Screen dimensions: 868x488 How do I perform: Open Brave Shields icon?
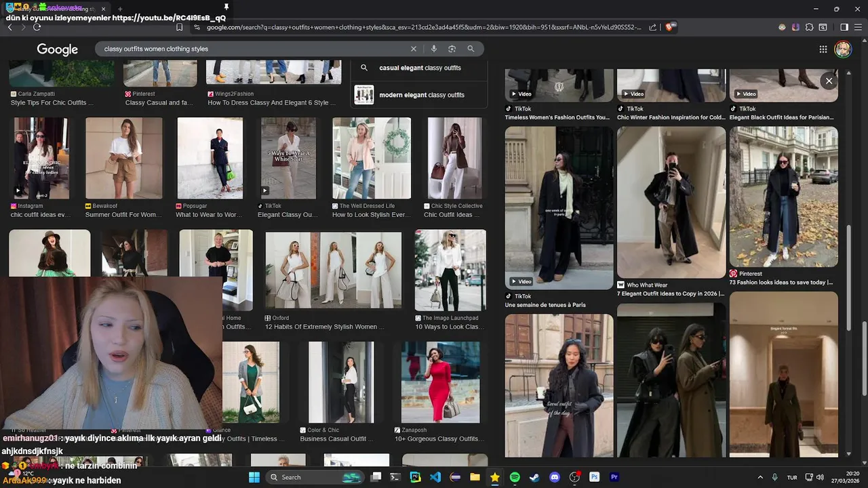click(670, 27)
